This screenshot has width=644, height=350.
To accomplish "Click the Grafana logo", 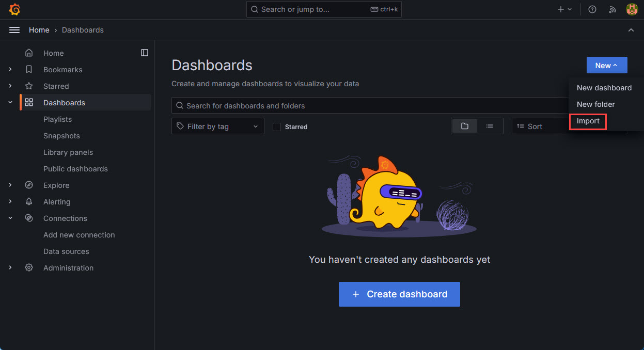I will [14, 9].
